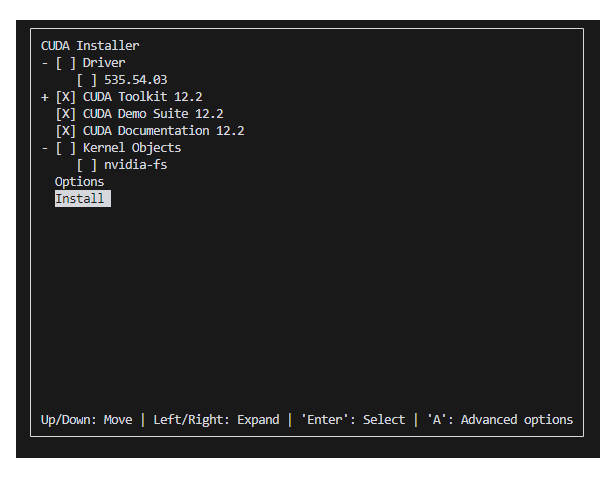The width and height of the screenshot is (616, 480).
Task: Toggle the Kernel Objects checkbox
Action: (66, 148)
